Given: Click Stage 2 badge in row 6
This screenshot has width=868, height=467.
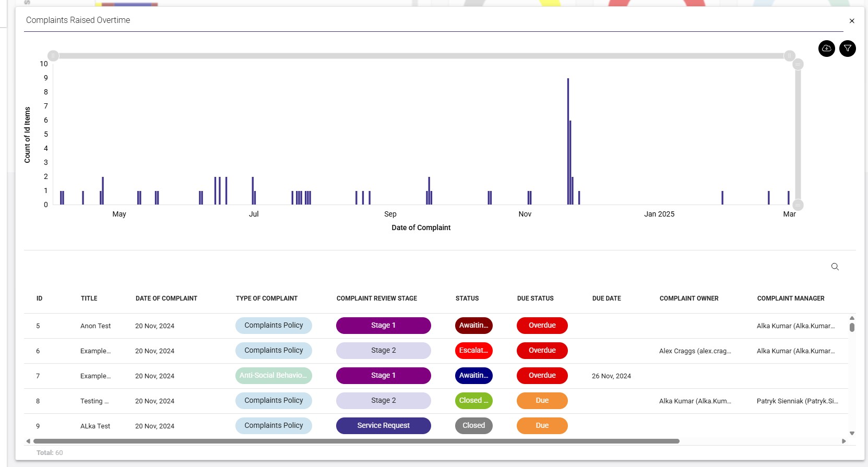Looking at the screenshot, I should tap(384, 351).
